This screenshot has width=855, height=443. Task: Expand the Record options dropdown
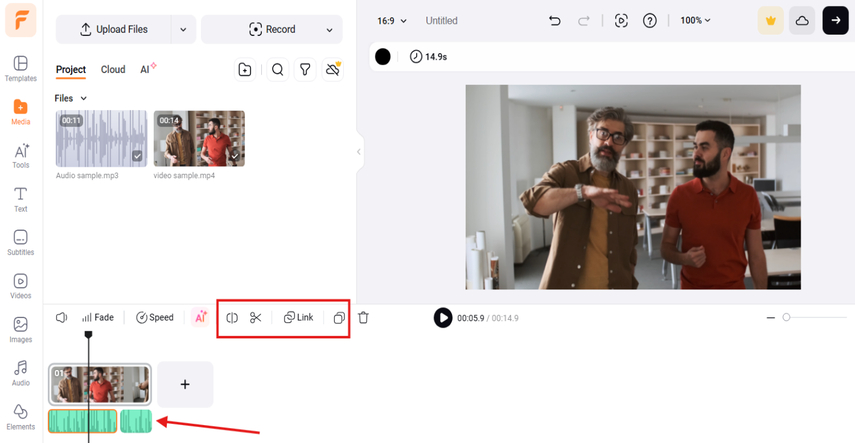coord(329,29)
